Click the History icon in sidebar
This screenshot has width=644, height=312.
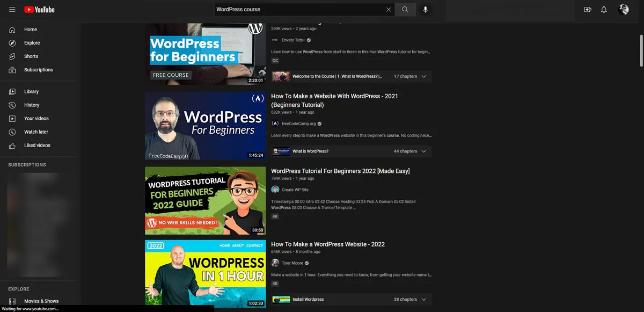point(12,105)
